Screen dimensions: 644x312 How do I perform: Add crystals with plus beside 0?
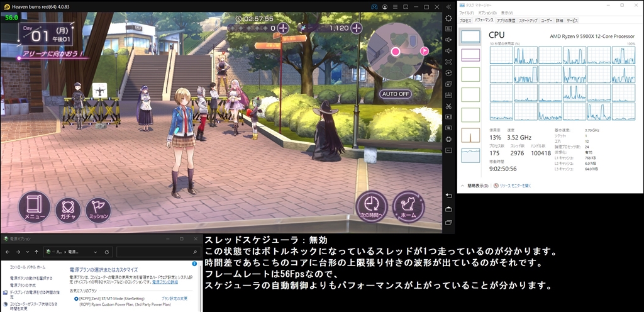click(x=283, y=28)
